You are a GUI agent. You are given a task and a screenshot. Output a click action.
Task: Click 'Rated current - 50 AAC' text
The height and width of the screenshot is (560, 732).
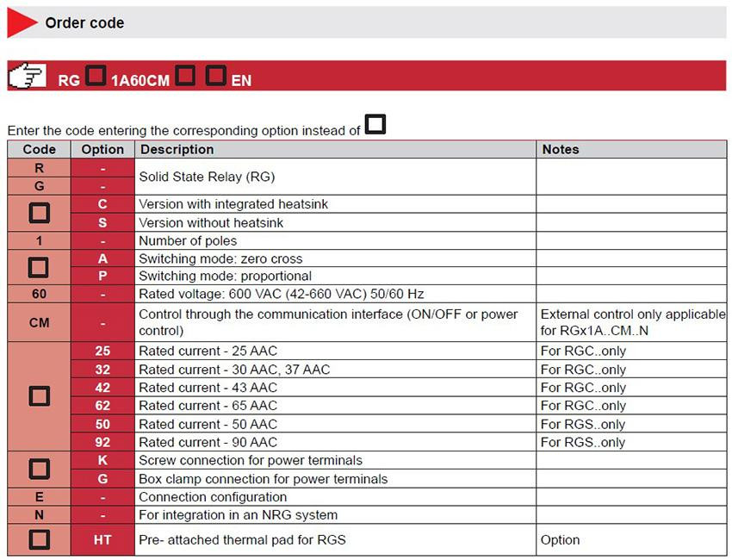[x=208, y=424]
